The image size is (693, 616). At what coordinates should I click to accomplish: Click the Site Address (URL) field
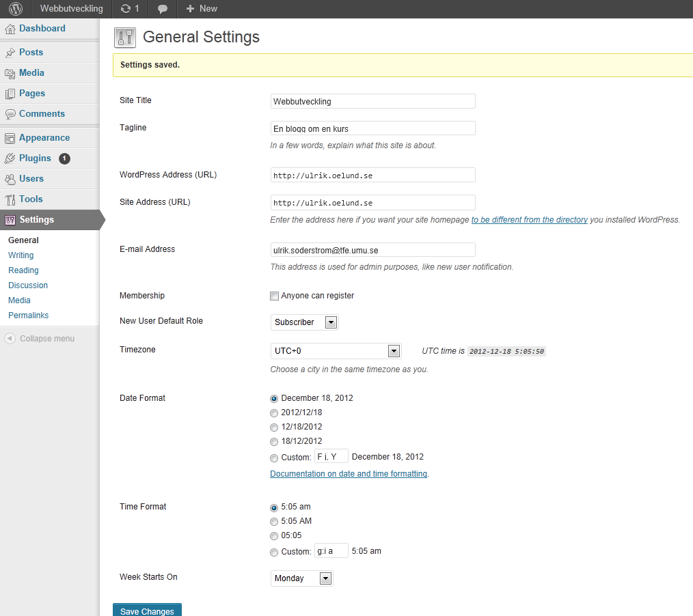click(373, 203)
